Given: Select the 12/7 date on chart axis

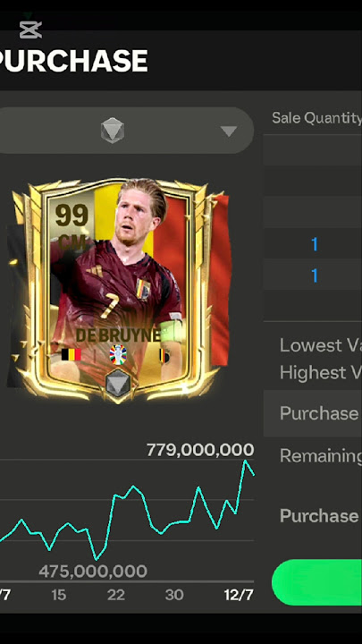Looking at the screenshot, I should tap(239, 595).
